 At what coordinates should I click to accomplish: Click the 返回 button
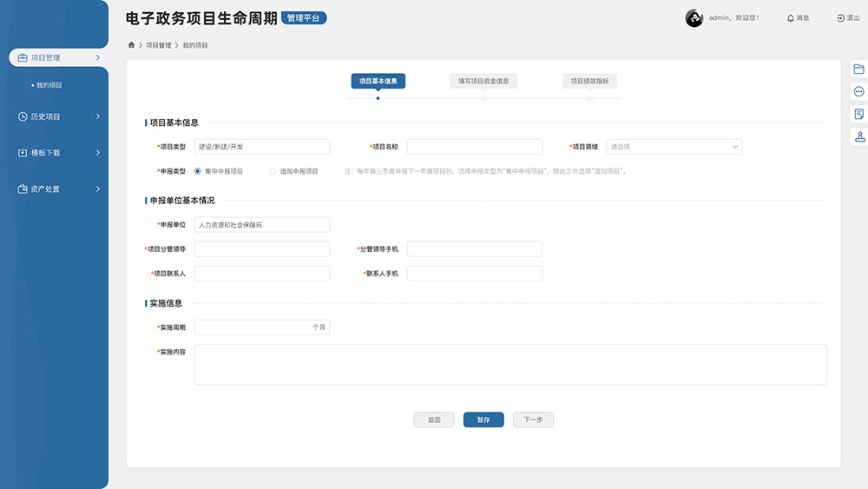tap(434, 420)
